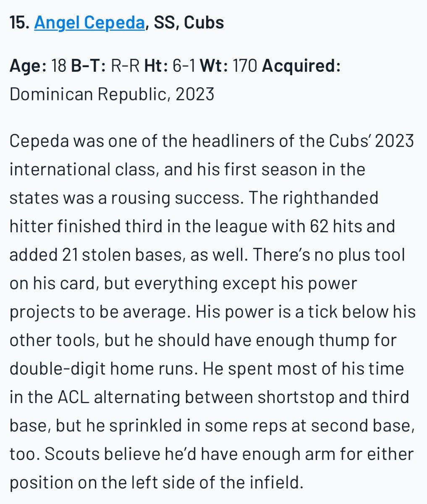Click the ranking number 15
The width and height of the screenshot is (427, 504).
click(18, 23)
